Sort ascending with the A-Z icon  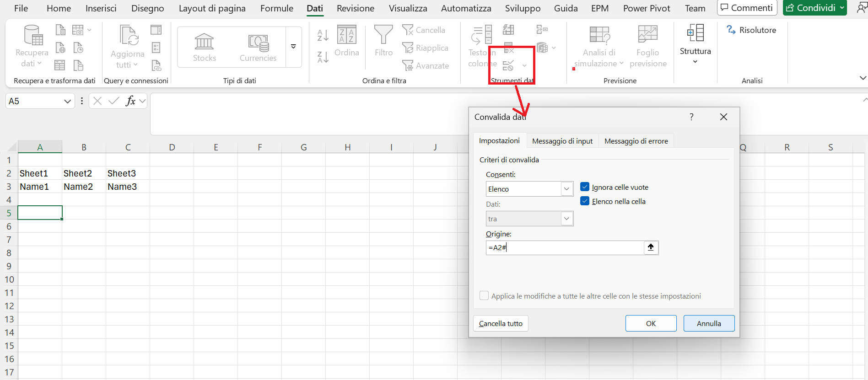click(x=323, y=35)
